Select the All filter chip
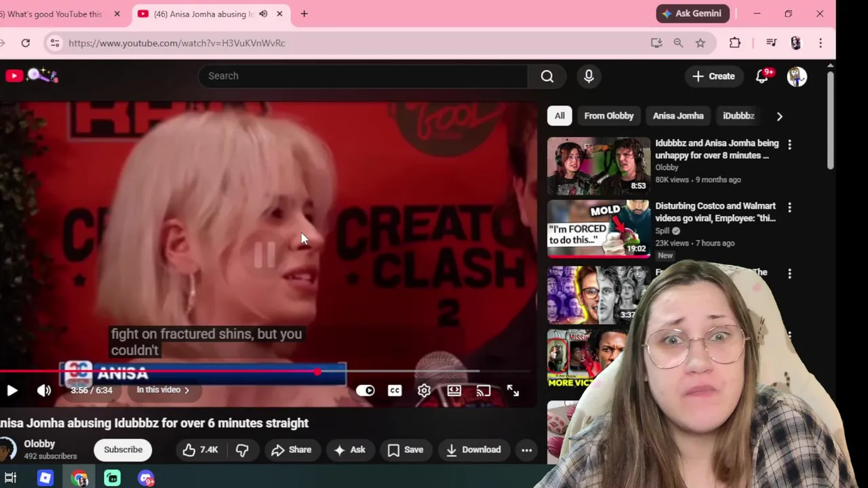 click(559, 116)
